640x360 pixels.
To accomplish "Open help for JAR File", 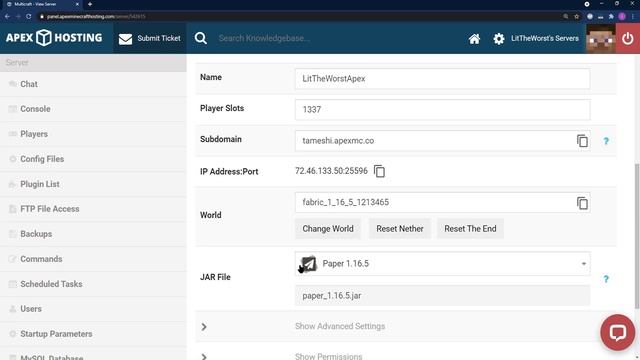I will [606, 279].
